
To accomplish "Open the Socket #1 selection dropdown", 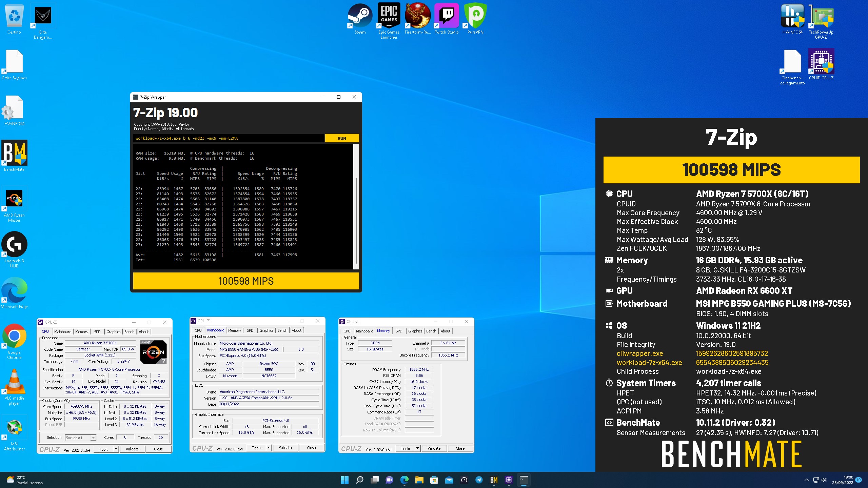I will point(81,438).
